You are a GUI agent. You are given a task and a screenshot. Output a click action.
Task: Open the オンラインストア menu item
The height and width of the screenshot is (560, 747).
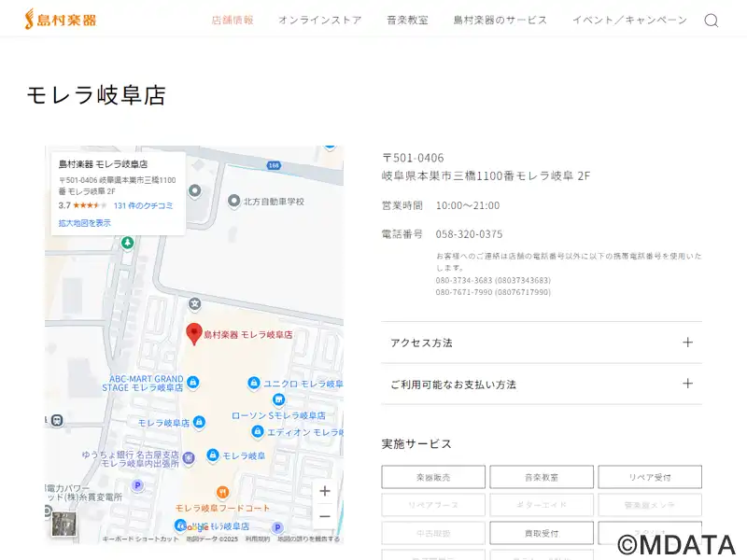(320, 20)
